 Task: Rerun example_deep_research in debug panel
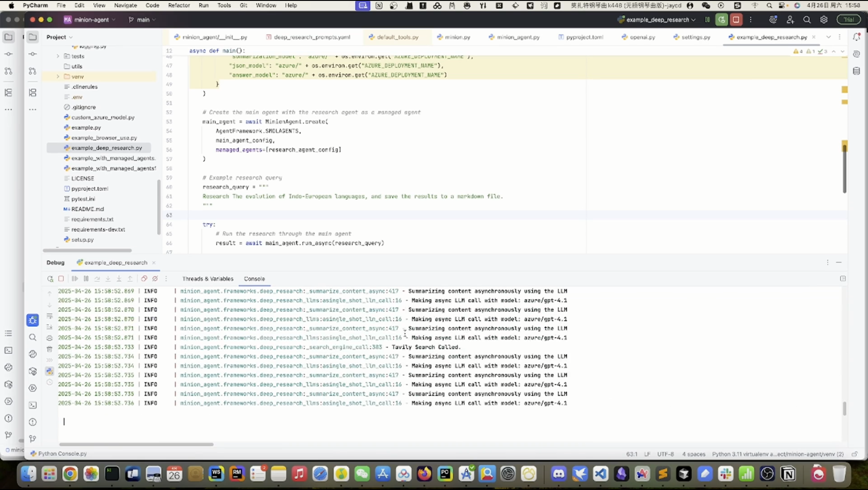[x=50, y=279]
